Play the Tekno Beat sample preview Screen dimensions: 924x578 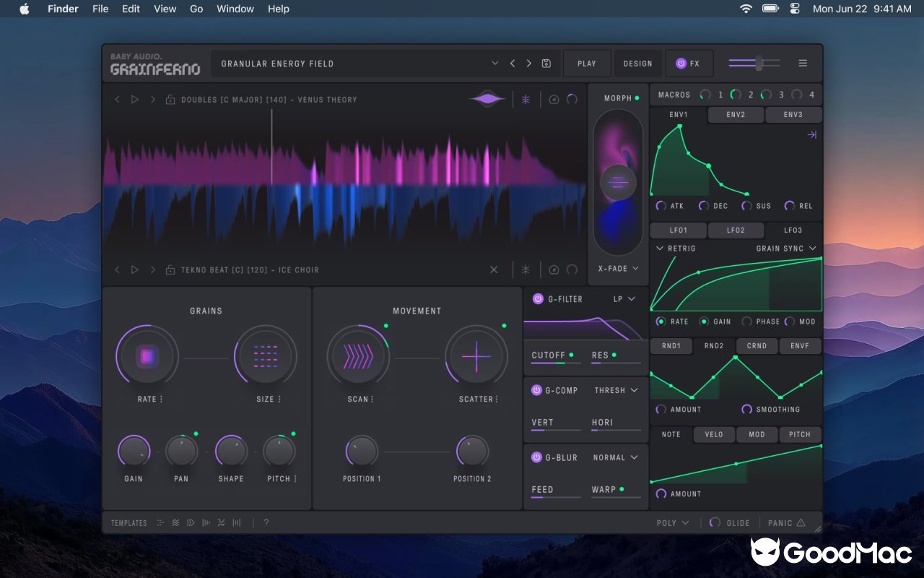[x=134, y=269]
